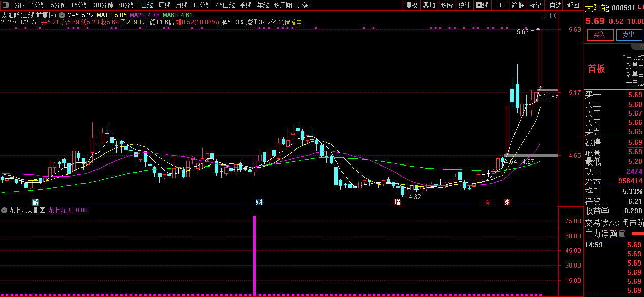644x297 pixels.
Task: Toggle the left sidebar panel icon
Action: coord(5,5)
